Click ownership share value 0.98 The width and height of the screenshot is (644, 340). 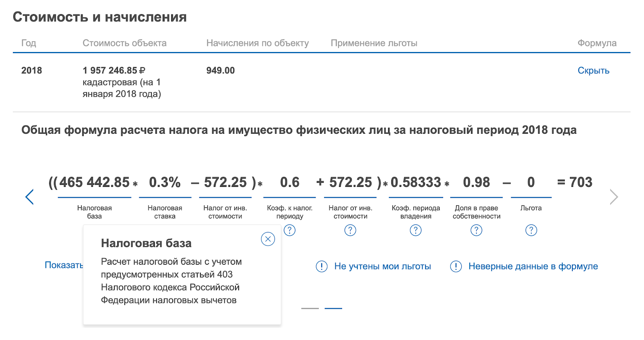coord(477,182)
